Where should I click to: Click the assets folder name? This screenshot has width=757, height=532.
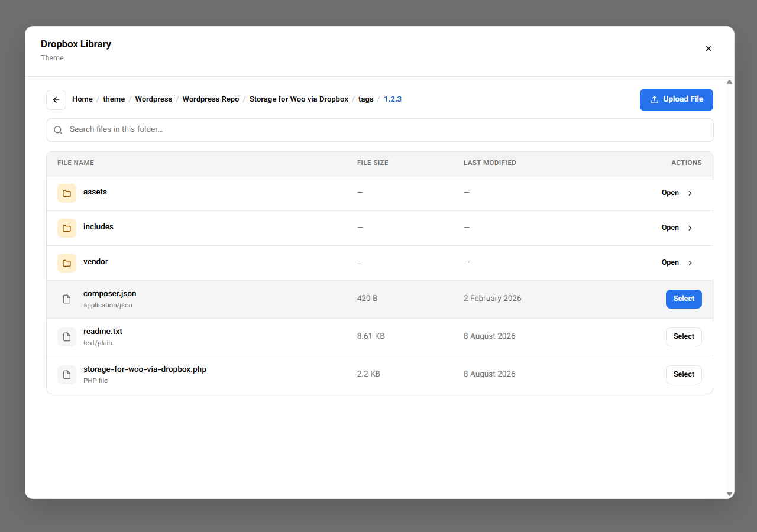pos(95,192)
